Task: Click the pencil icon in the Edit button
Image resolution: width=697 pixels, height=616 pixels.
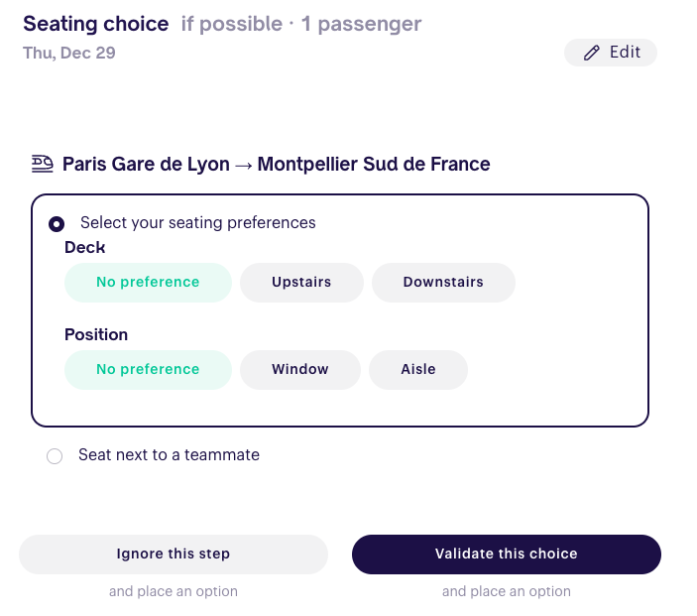Action: point(592,54)
